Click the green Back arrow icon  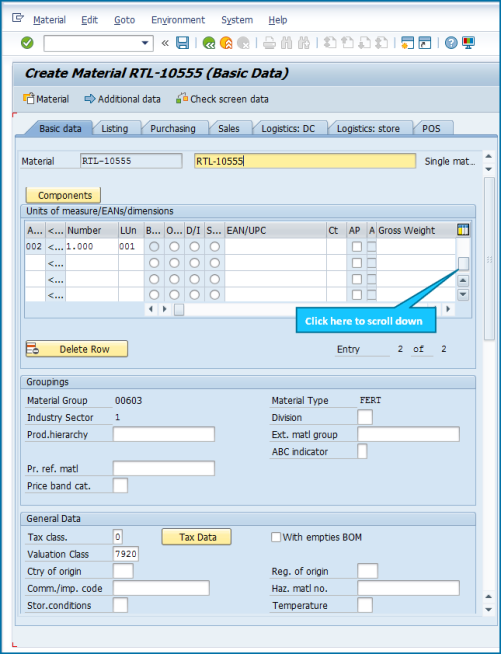click(x=209, y=43)
